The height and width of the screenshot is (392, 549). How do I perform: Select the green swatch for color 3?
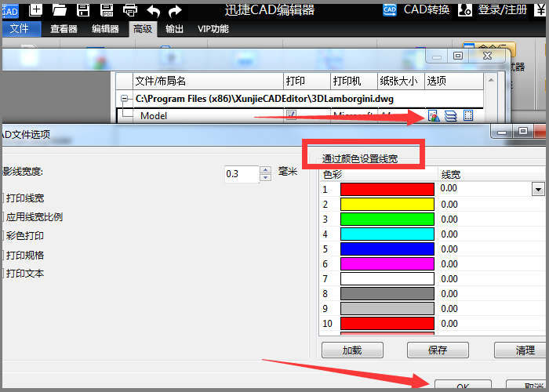coord(387,219)
